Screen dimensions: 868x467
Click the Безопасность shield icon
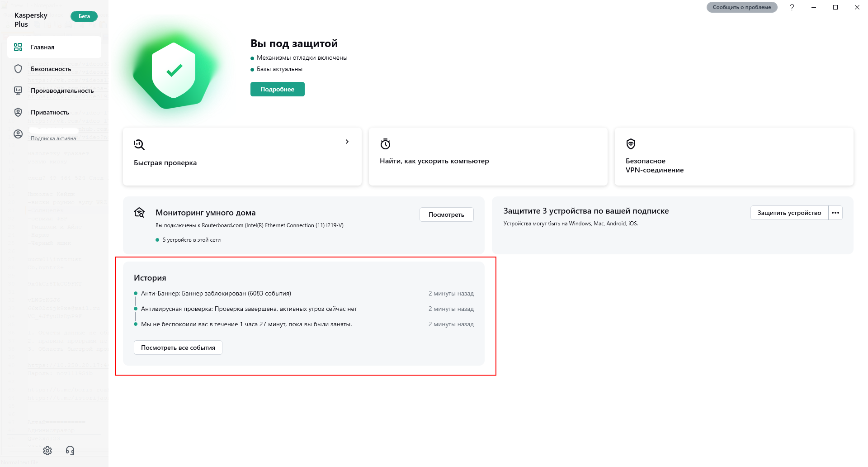tap(18, 69)
